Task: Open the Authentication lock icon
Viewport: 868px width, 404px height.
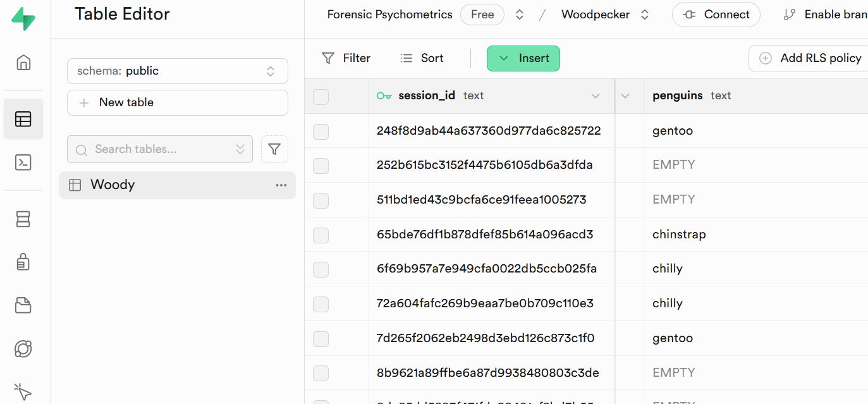Action: tap(23, 261)
